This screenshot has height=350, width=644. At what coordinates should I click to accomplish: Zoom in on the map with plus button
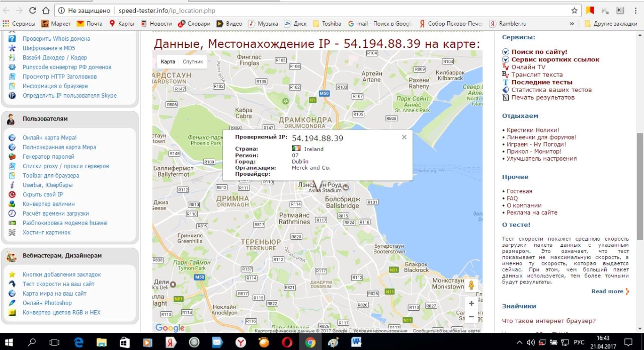(x=471, y=304)
